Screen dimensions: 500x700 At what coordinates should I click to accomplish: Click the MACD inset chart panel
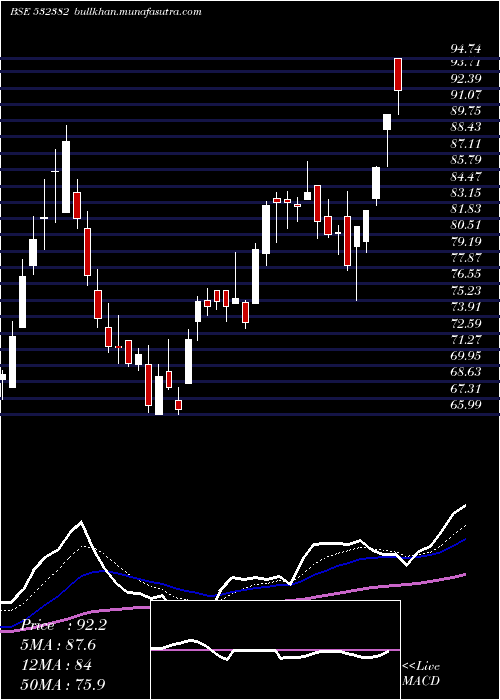tap(275, 650)
